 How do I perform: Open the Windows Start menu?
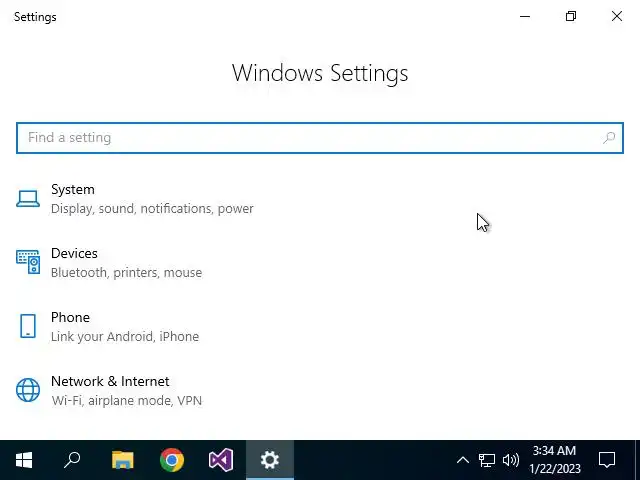24,460
